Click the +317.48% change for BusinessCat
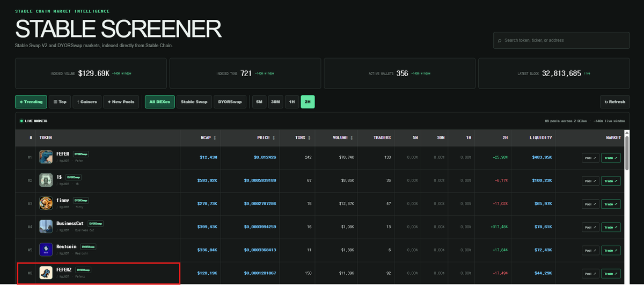 click(x=499, y=227)
